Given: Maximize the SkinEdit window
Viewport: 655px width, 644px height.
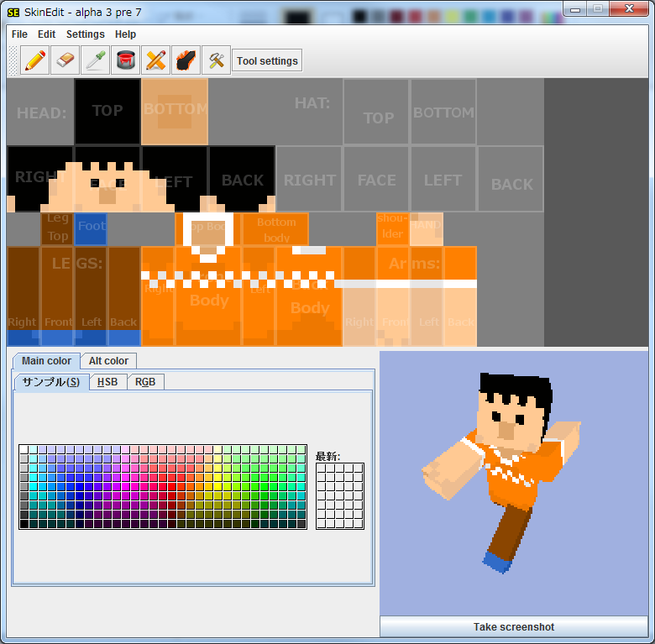Looking at the screenshot, I should 598,8.
